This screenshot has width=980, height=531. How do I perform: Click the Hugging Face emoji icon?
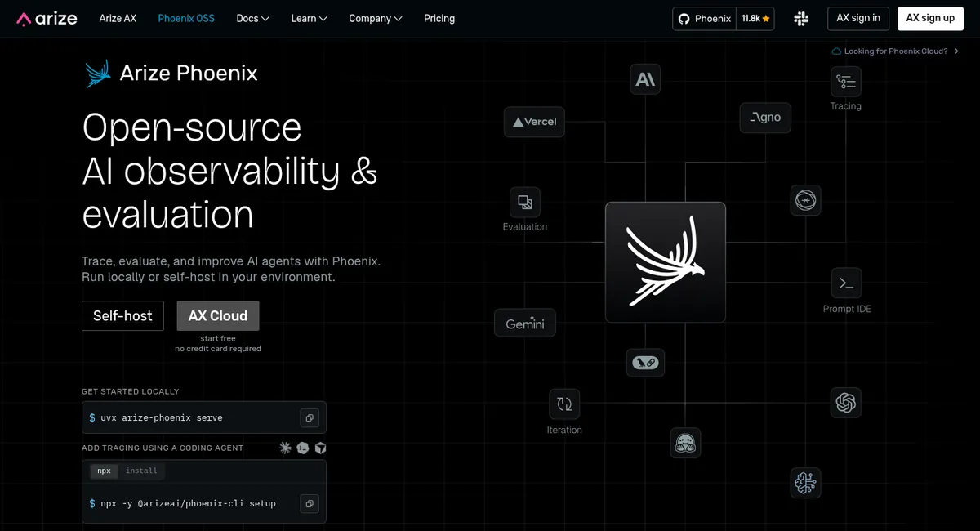(x=685, y=444)
